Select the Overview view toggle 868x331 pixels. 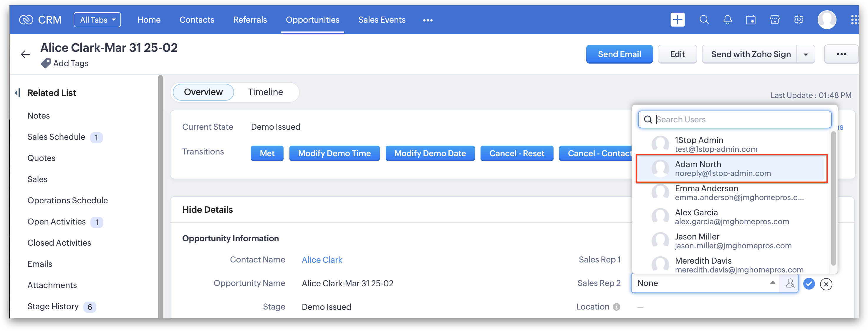(203, 92)
